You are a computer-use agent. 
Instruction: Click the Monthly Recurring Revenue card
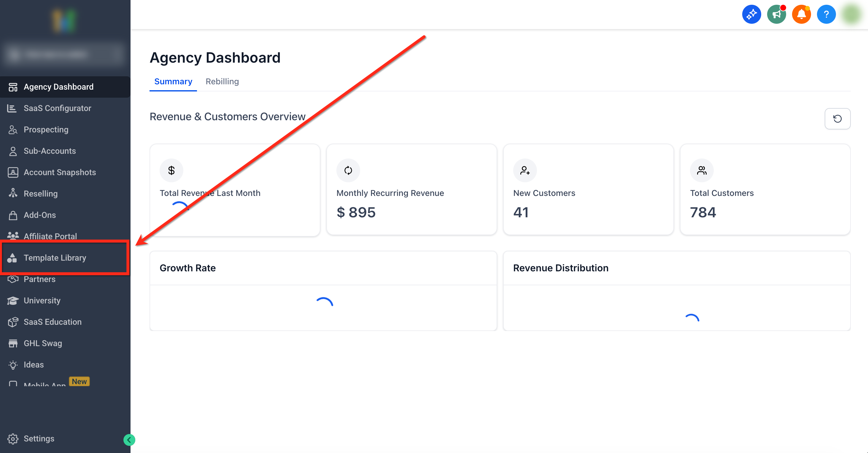[411, 190]
